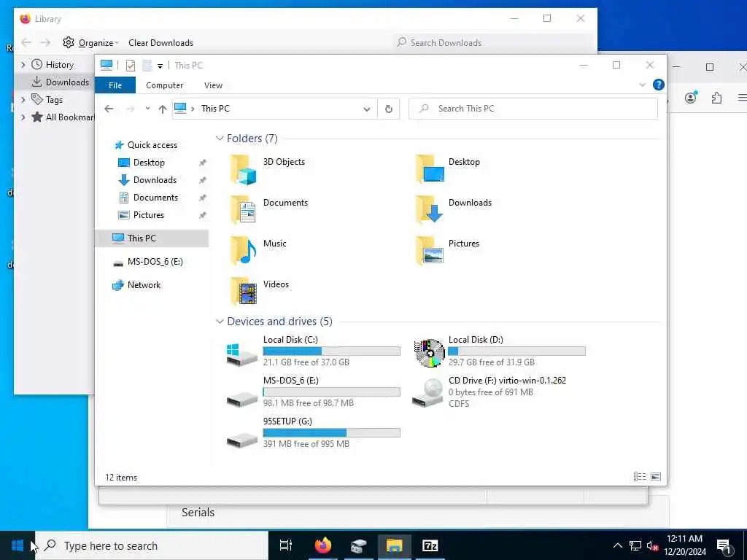Image resolution: width=747 pixels, height=560 pixels.
Task: Open the Desktop folder in Folders group
Action: (448, 169)
